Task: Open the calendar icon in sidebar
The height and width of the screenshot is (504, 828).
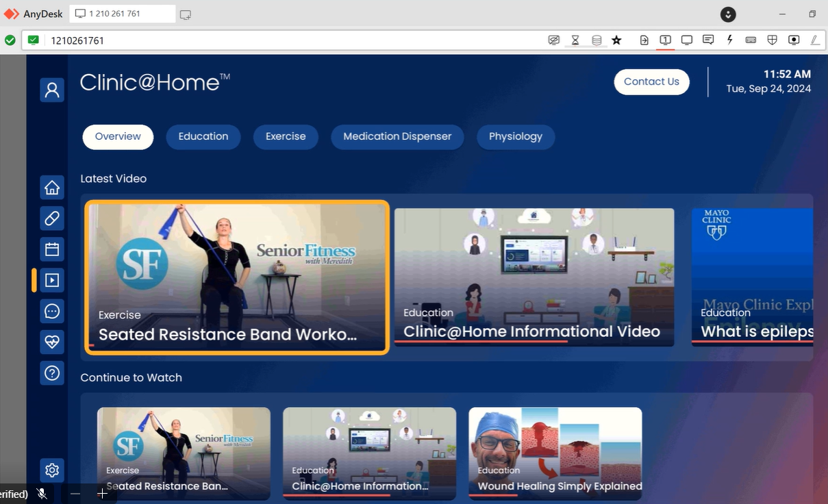Action: (x=52, y=249)
